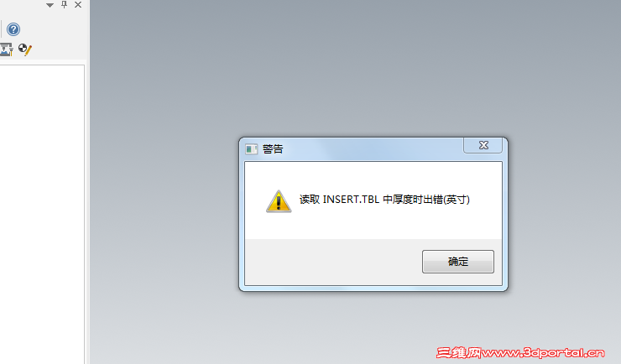621x364 pixels.
Task: Open the panel options dropdown arrow
Action: click(x=50, y=5)
